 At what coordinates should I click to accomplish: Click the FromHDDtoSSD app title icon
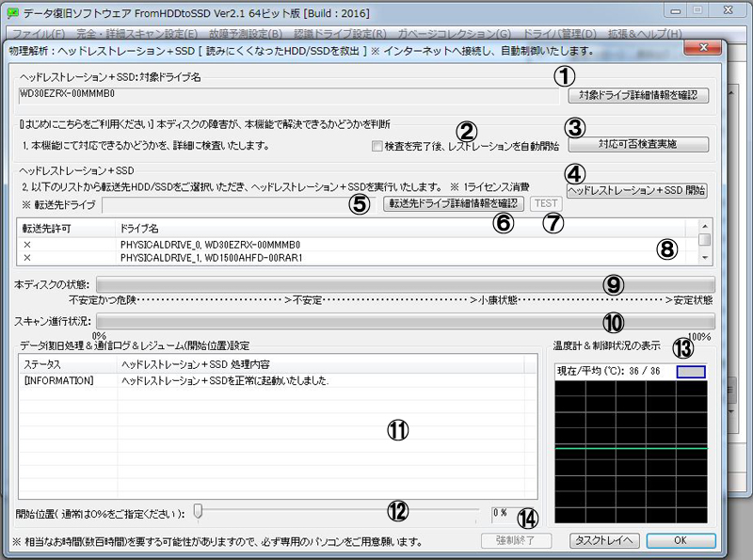click(x=13, y=13)
